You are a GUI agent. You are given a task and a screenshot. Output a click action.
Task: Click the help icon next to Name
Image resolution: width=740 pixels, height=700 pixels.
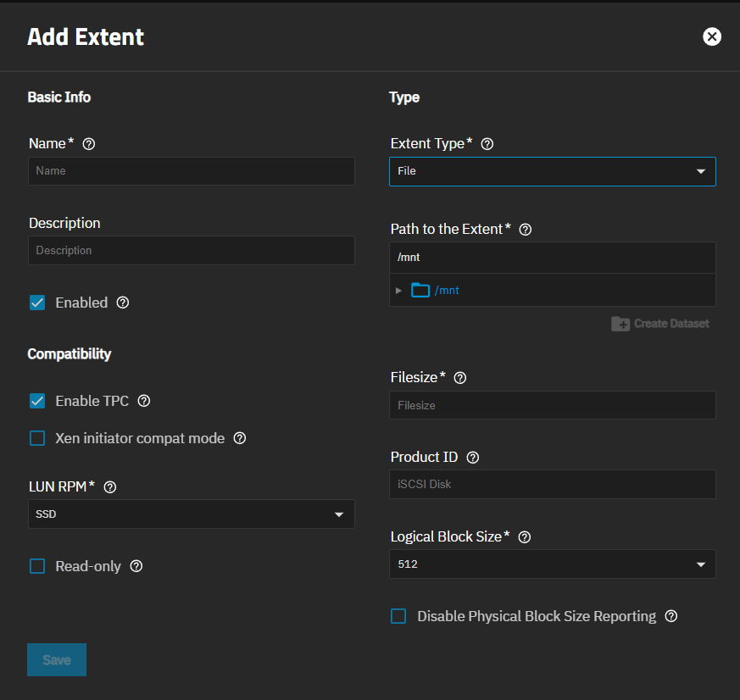point(89,144)
